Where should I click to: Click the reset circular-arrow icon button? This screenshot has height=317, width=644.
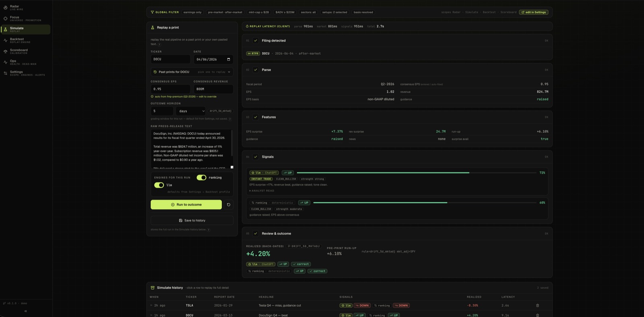click(x=229, y=205)
